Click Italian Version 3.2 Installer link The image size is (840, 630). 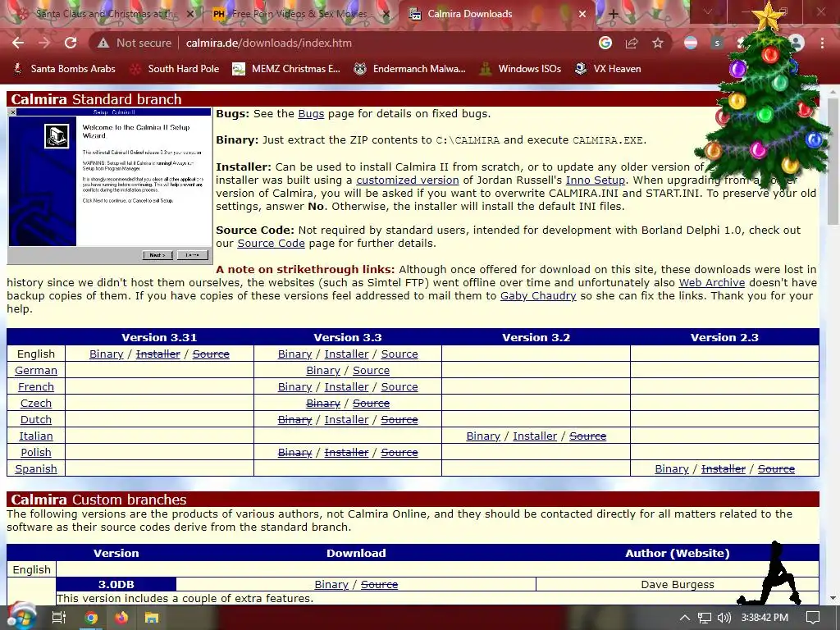pyautogui.click(x=535, y=436)
